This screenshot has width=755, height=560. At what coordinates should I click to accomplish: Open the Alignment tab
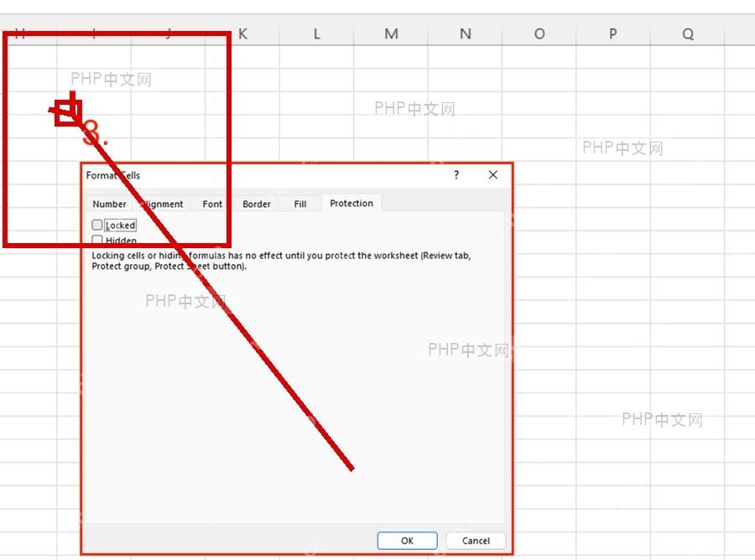tap(162, 204)
